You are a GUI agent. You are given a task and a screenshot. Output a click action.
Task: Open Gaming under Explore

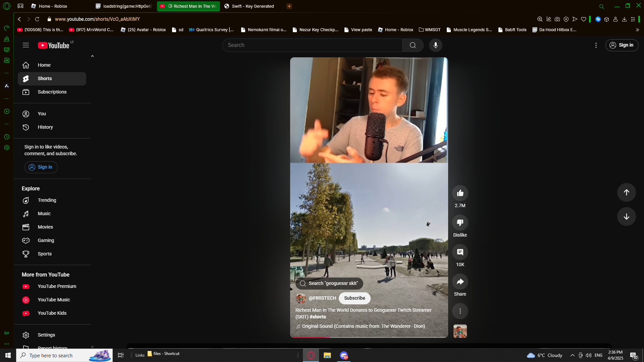[x=52, y=241]
